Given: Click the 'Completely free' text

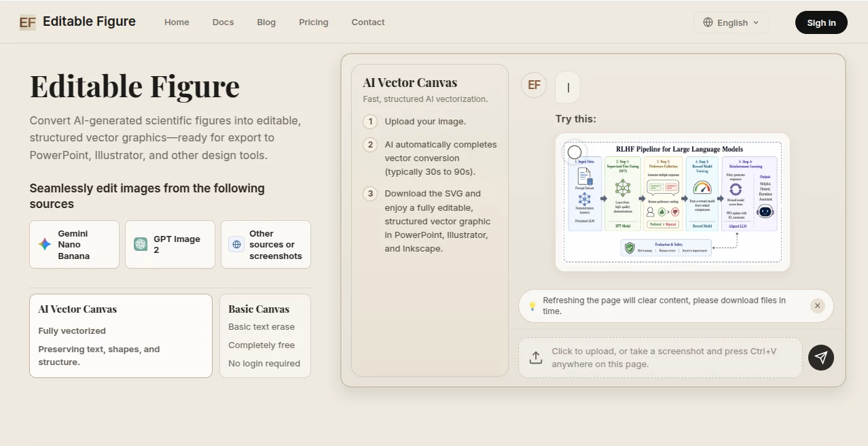Looking at the screenshot, I should tap(261, 345).
